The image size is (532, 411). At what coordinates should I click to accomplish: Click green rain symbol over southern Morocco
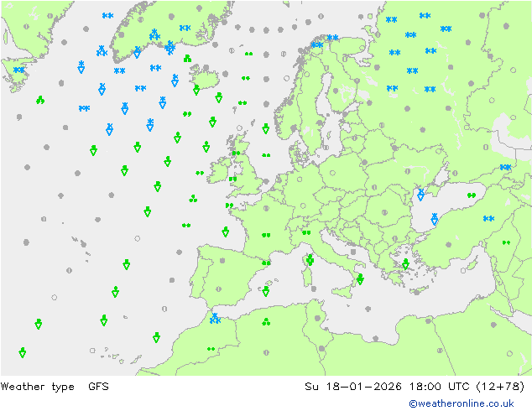[211, 349]
